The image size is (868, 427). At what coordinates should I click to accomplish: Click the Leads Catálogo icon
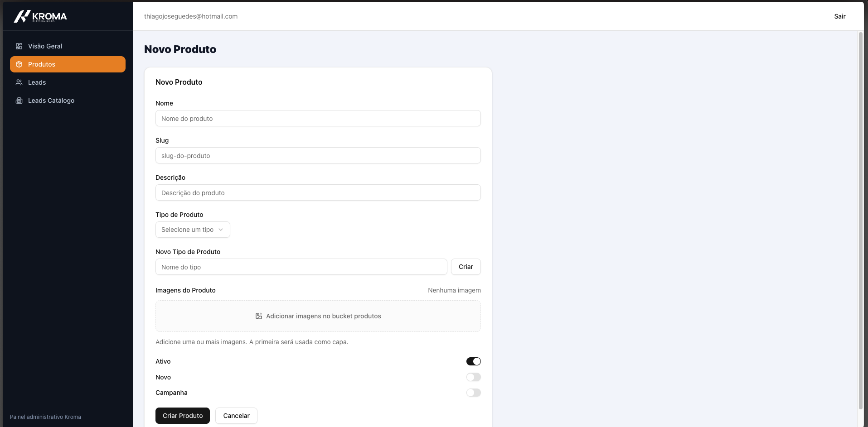[x=19, y=101]
